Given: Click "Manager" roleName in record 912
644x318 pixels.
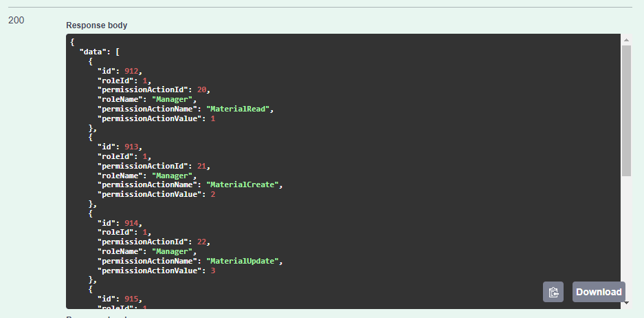Looking at the screenshot, I should [x=173, y=100].
